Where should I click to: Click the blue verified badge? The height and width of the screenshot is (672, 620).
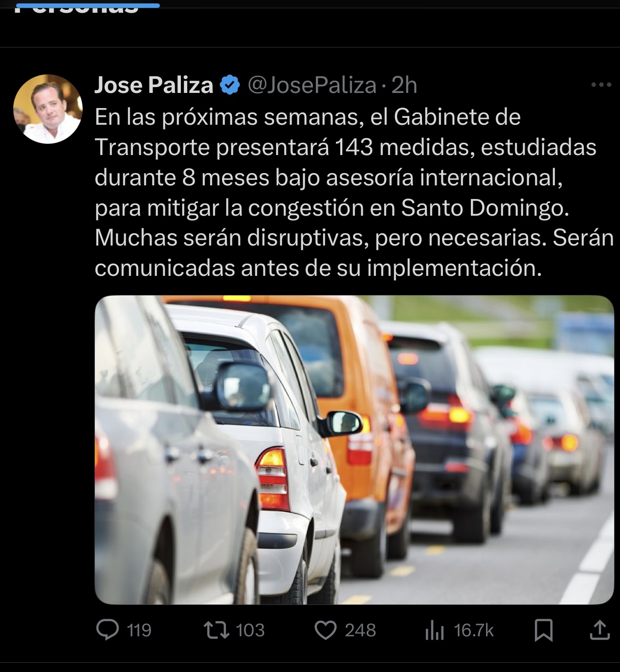point(229,85)
